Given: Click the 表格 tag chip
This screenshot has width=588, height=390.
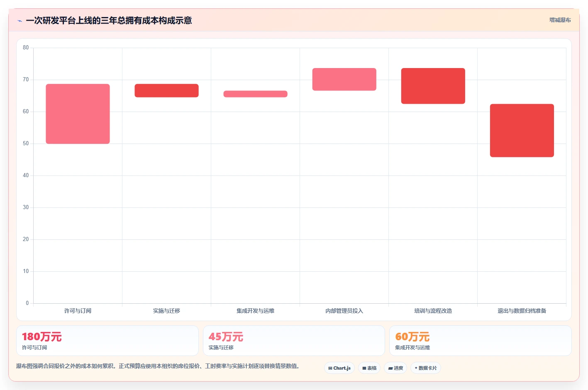Looking at the screenshot, I should pos(369,368).
